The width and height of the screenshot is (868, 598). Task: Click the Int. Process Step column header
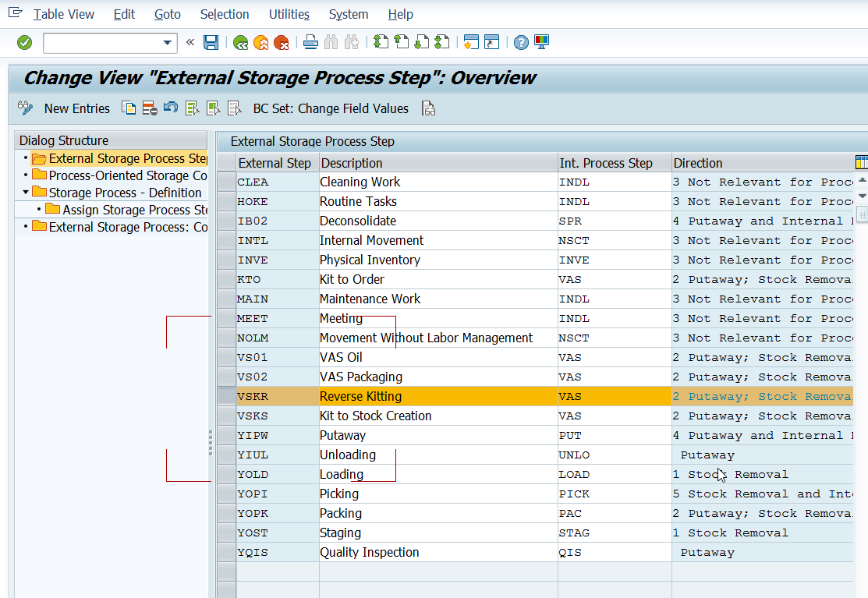pos(615,163)
